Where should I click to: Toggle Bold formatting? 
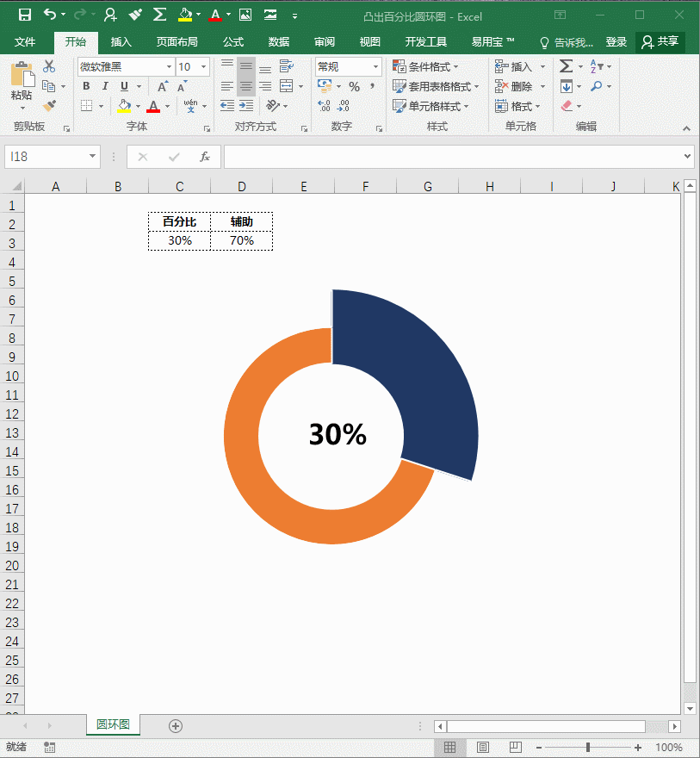pyautogui.click(x=86, y=86)
